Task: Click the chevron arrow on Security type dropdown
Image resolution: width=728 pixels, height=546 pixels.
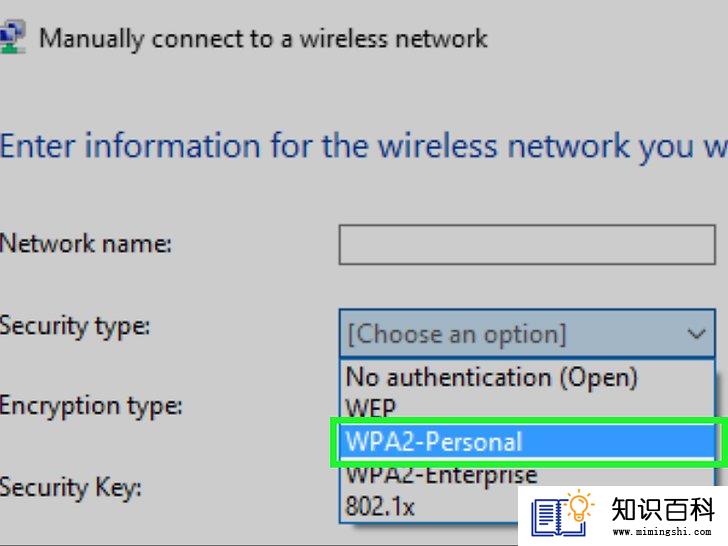Action: 696,333
